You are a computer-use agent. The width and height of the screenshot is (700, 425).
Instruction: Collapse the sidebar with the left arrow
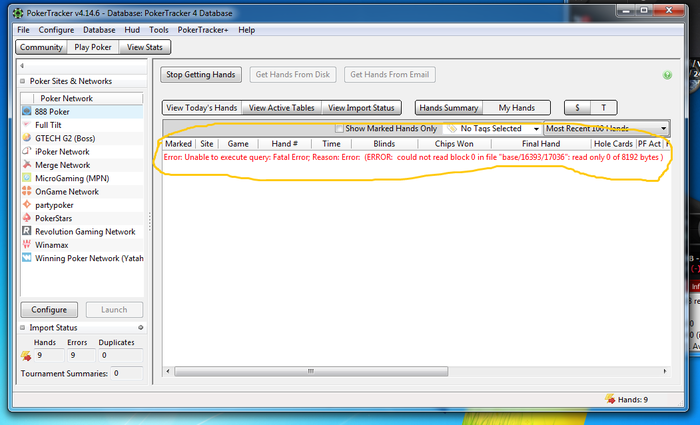click(x=21, y=66)
